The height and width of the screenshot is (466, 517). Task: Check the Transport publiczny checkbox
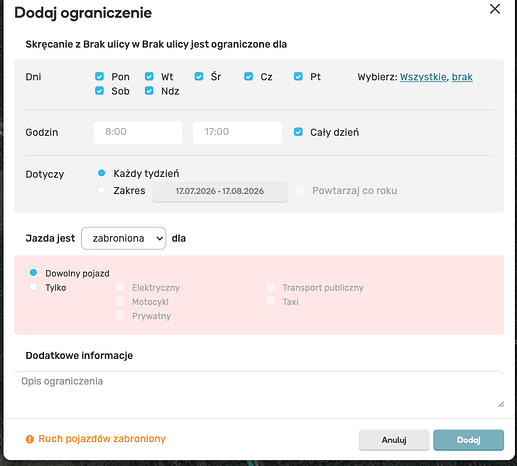pos(270,287)
